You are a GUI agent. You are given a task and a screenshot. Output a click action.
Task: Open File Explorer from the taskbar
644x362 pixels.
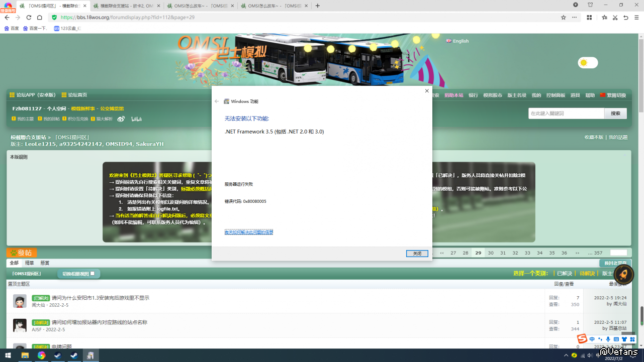(25, 355)
